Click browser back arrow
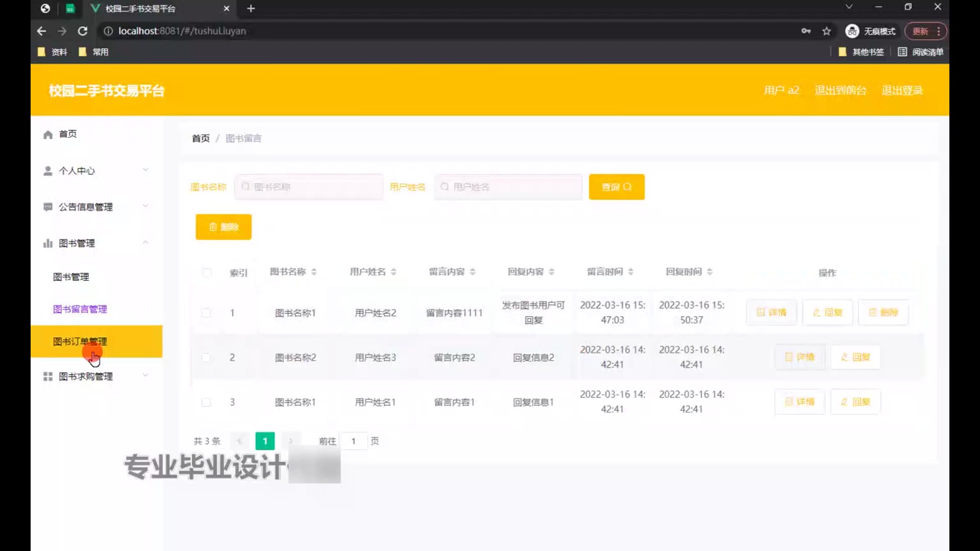 41,31
